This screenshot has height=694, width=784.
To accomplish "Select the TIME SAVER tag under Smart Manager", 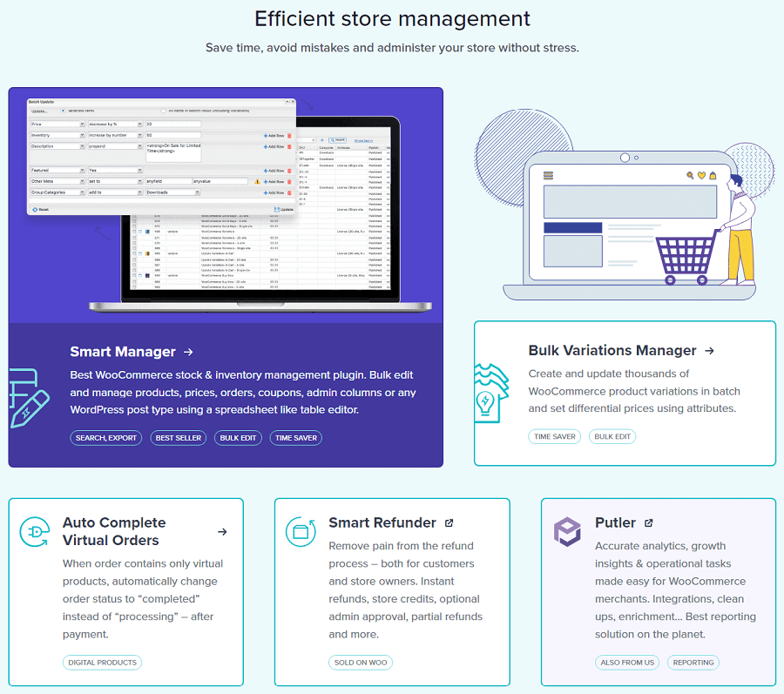I will (x=296, y=438).
